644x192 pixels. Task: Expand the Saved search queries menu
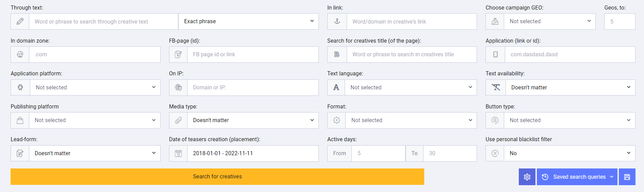(x=577, y=177)
